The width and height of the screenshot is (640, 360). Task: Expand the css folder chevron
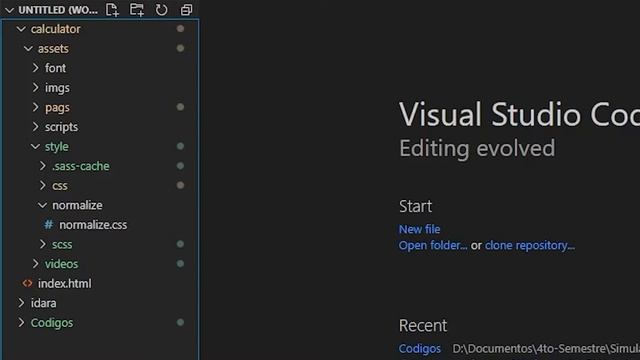click(43, 185)
